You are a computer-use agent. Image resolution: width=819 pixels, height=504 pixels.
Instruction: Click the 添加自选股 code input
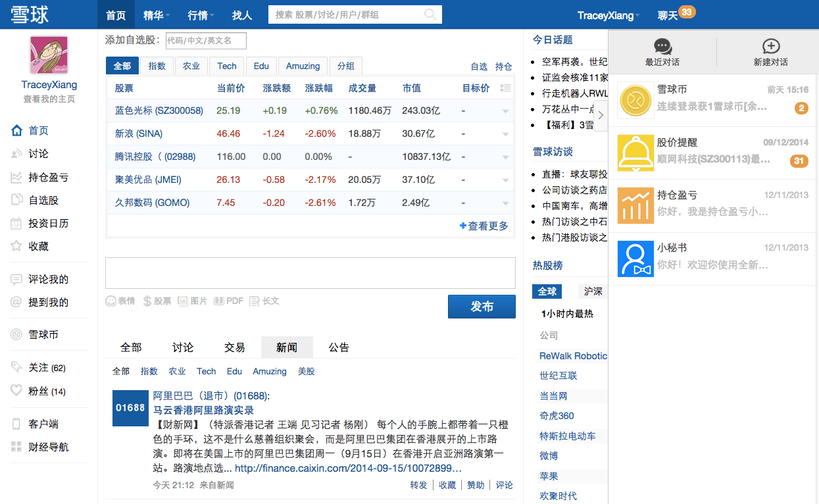click(206, 41)
